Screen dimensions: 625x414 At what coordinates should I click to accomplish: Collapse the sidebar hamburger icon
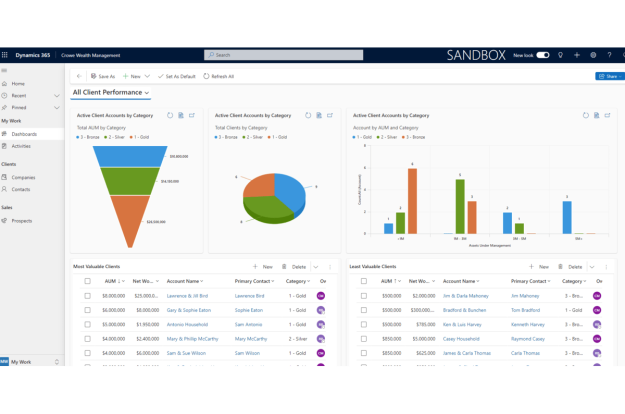coord(4,71)
